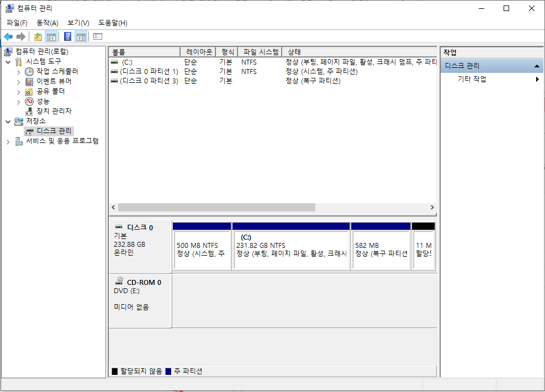Open the 보기(V) menu
545x392 pixels.
78,23
